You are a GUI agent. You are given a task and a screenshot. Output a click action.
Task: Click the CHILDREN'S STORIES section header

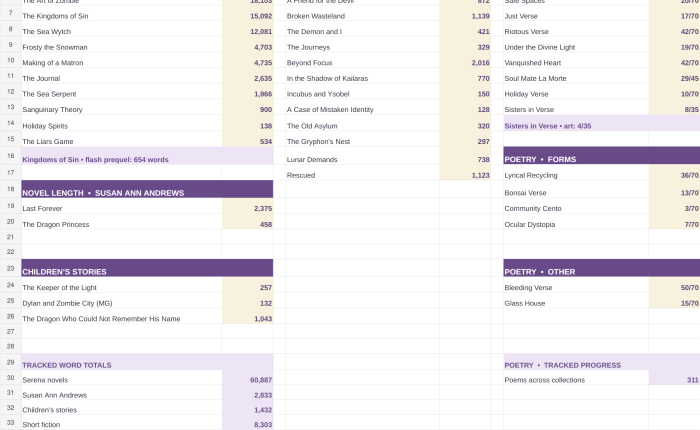pos(147,268)
